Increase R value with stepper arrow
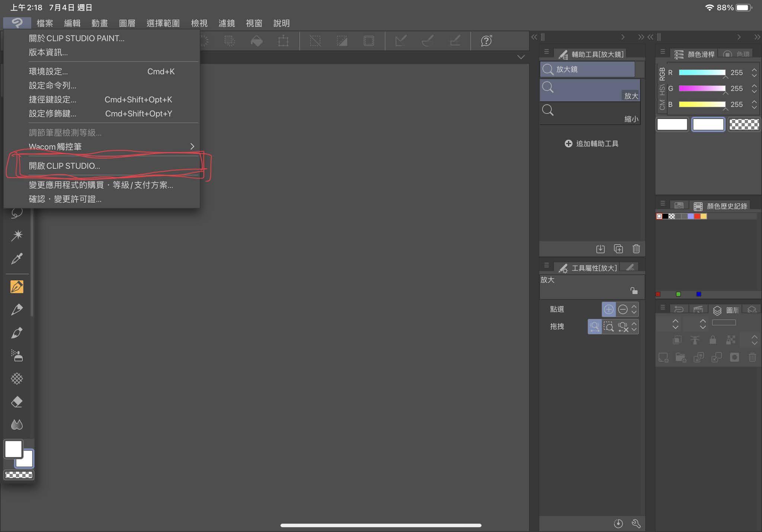Screen dimensions: 762x532 (x=754, y=70)
